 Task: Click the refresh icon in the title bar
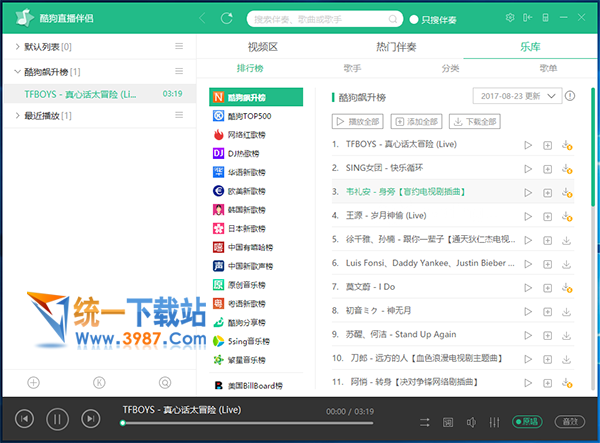tap(227, 18)
